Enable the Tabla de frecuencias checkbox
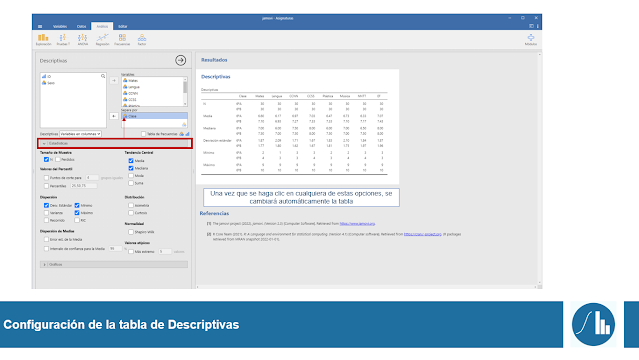This screenshot has height=360, width=639. (143, 134)
